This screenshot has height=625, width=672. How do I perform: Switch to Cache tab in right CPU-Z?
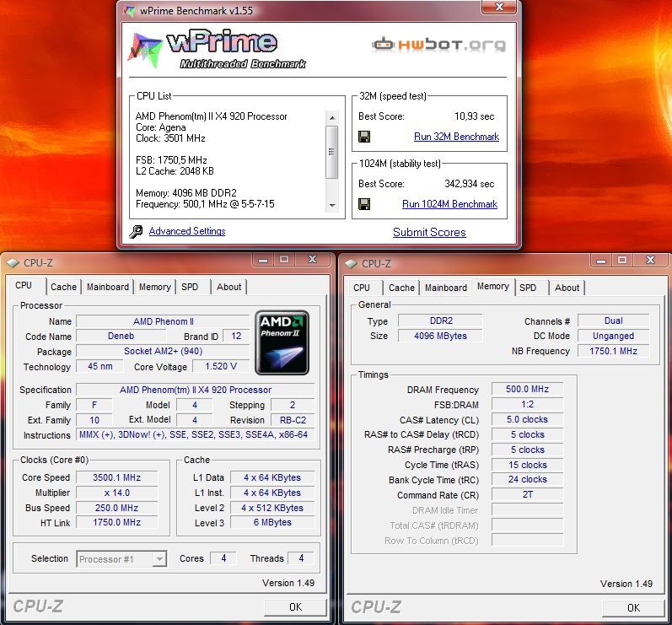click(401, 288)
